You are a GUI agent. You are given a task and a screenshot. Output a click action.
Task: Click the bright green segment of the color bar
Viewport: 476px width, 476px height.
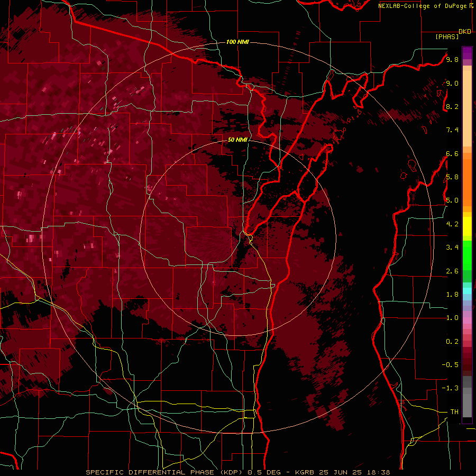(467, 255)
